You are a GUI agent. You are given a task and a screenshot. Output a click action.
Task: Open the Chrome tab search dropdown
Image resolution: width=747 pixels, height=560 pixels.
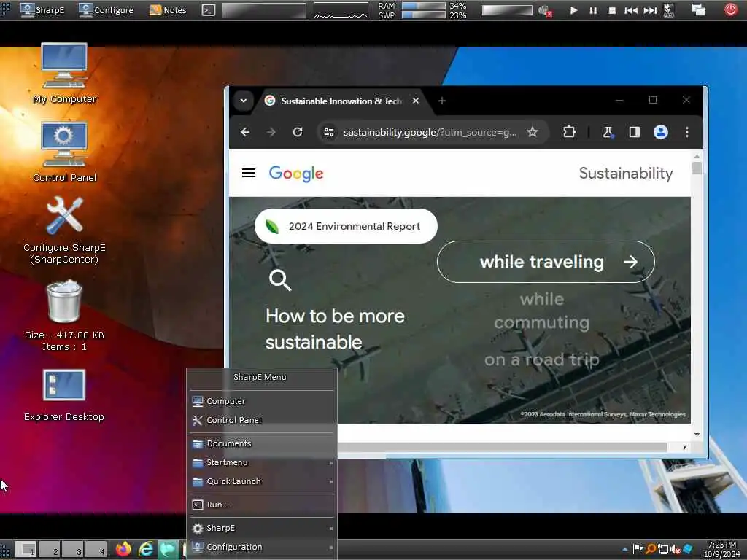click(244, 101)
